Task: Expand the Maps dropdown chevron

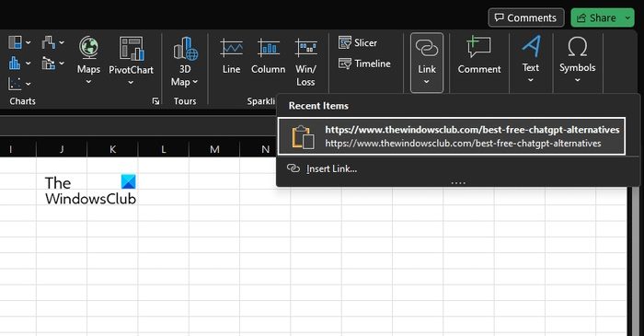Action: point(88,82)
